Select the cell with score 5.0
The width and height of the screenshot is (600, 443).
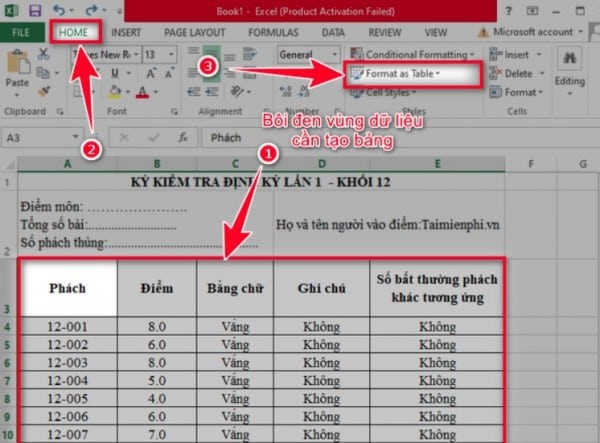click(x=157, y=380)
